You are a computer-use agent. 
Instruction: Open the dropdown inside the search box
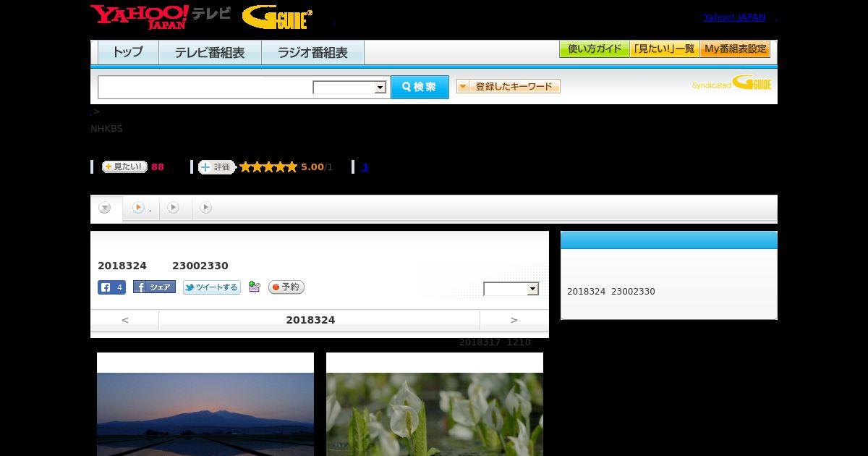click(x=349, y=88)
